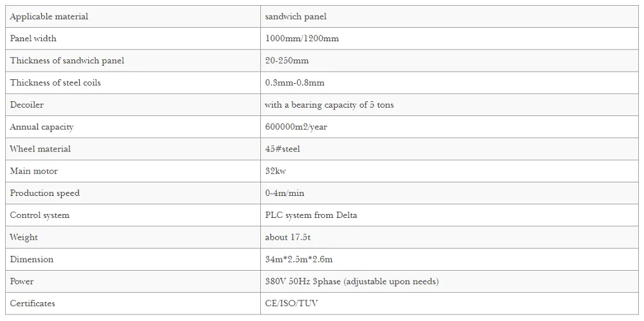The width and height of the screenshot is (644, 321).
Task: Click the '45#steel' wheel material value
Action: click(283, 149)
